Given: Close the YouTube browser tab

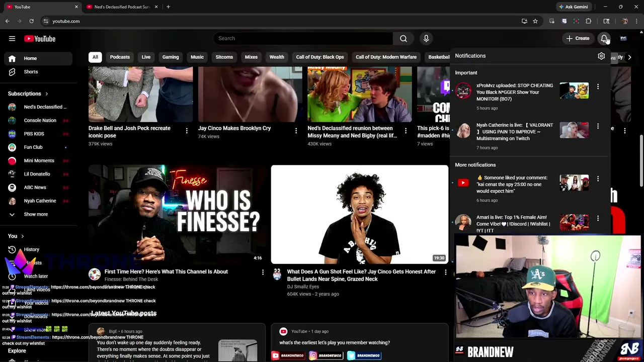Looking at the screenshot, I should 76,7.
